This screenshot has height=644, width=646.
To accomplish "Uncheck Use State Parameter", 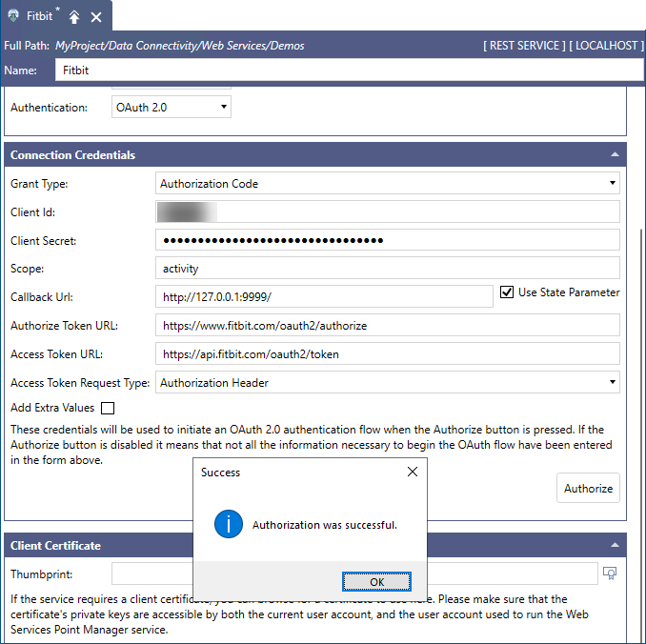I will point(507,292).
